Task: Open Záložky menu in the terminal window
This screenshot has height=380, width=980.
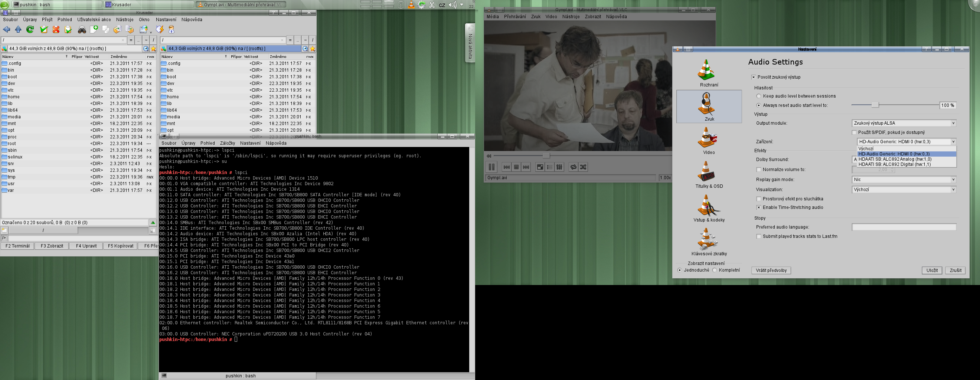Action: [228, 143]
